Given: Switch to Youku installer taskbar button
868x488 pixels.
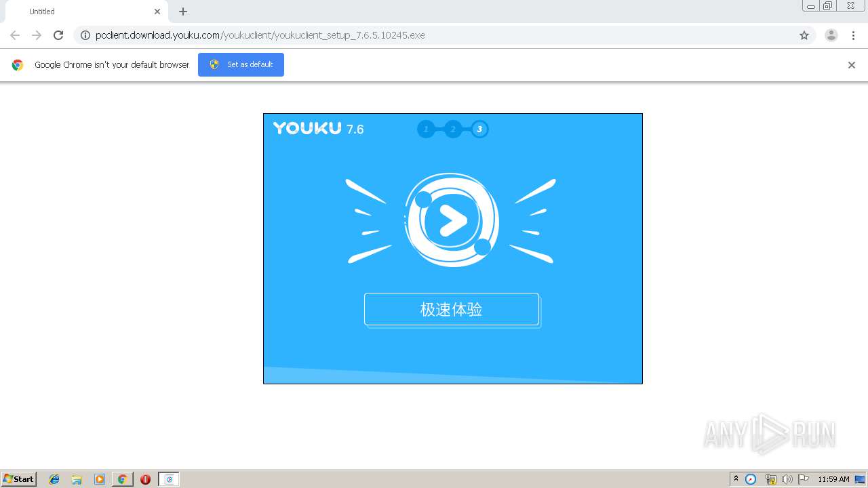Looking at the screenshot, I should pos(169,479).
